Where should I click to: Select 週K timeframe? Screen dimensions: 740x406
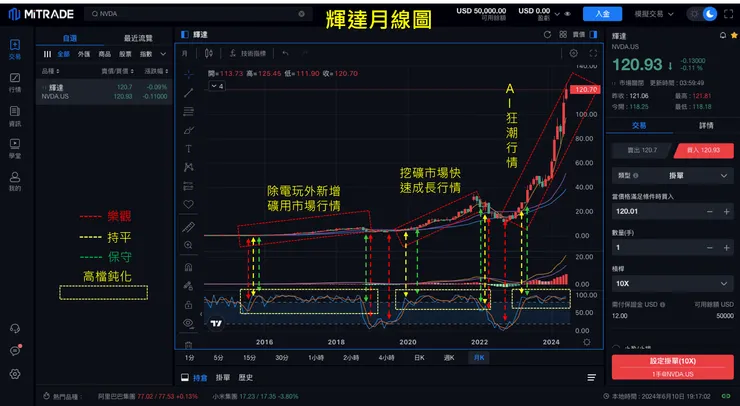click(x=449, y=358)
